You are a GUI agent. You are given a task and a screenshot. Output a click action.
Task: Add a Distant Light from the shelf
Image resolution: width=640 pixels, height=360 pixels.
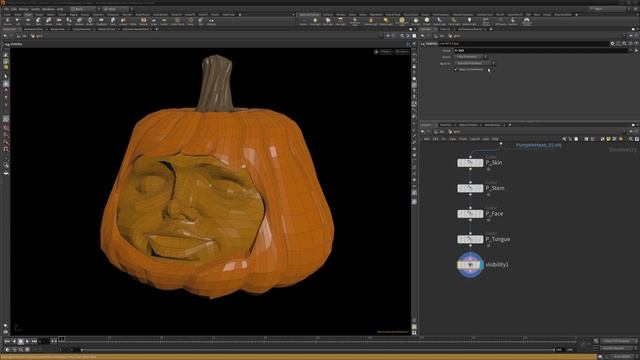386,21
